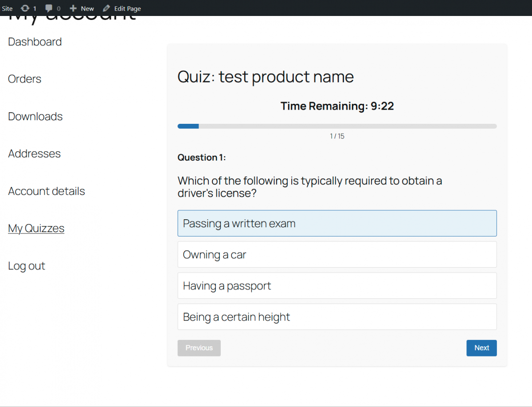Screen dimensions: 532x407
Task: Log out of the account
Action: coord(27,266)
